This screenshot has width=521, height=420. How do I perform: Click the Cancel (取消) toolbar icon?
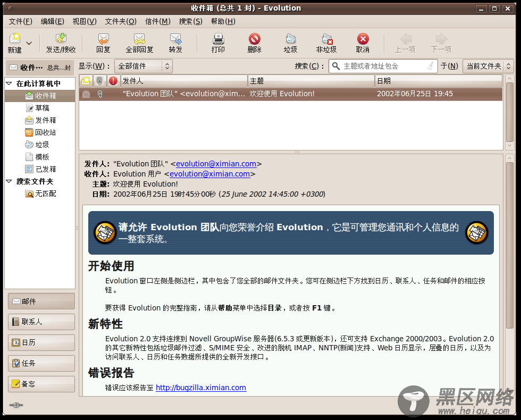pyautogui.click(x=363, y=38)
